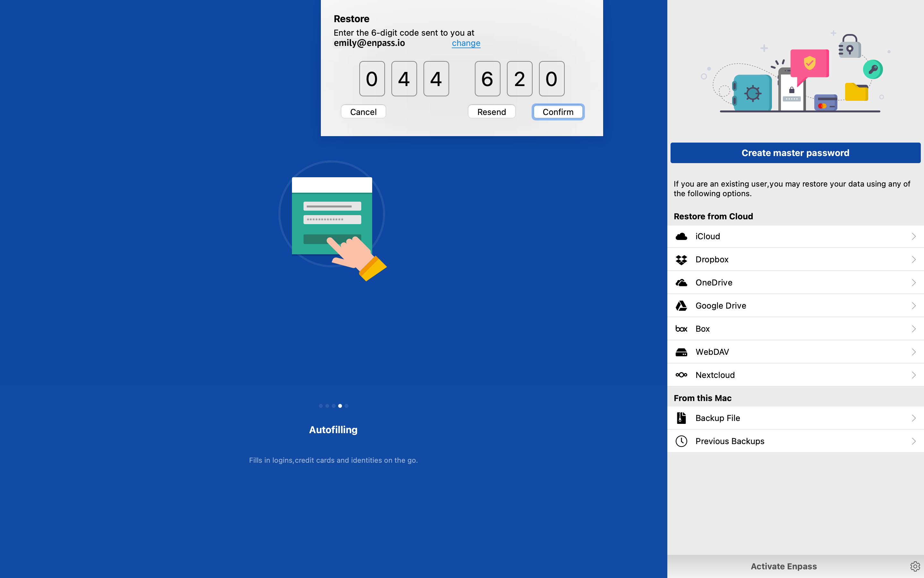Image resolution: width=924 pixels, height=578 pixels.
Task: Expand the iCloud row chevron
Action: pos(914,236)
